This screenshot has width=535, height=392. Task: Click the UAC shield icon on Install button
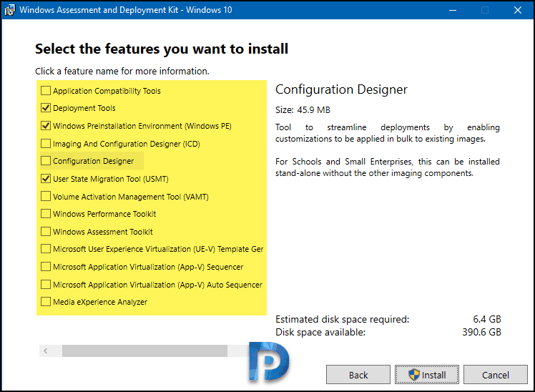[x=414, y=375]
